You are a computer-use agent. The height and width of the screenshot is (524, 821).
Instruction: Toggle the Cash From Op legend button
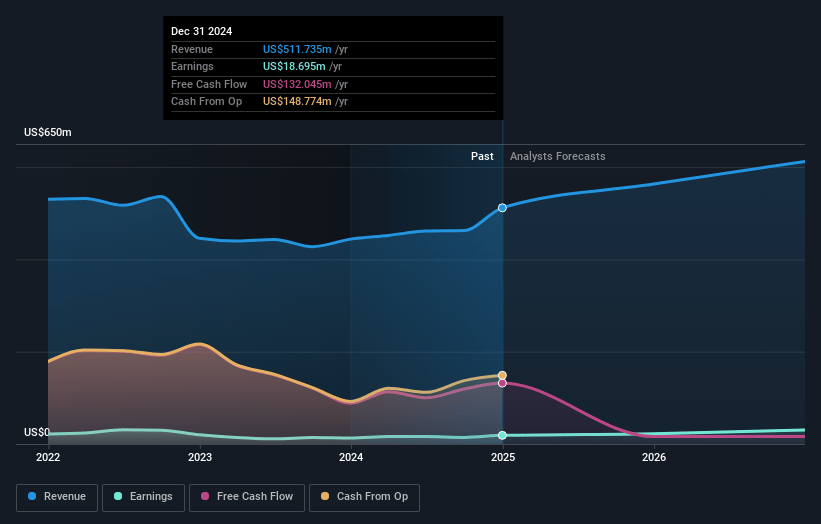point(364,497)
